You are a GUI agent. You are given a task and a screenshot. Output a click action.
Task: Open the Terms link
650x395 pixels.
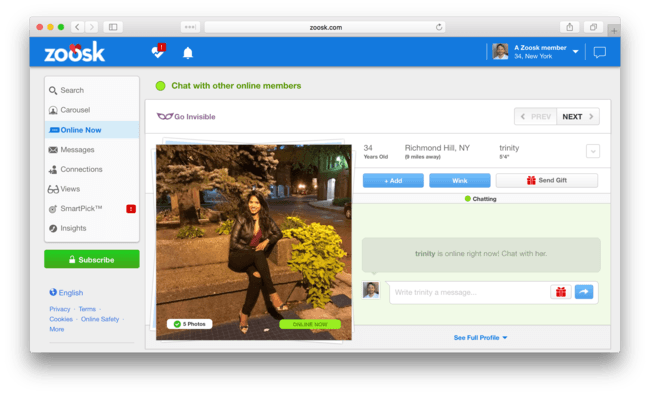(x=87, y=309)
